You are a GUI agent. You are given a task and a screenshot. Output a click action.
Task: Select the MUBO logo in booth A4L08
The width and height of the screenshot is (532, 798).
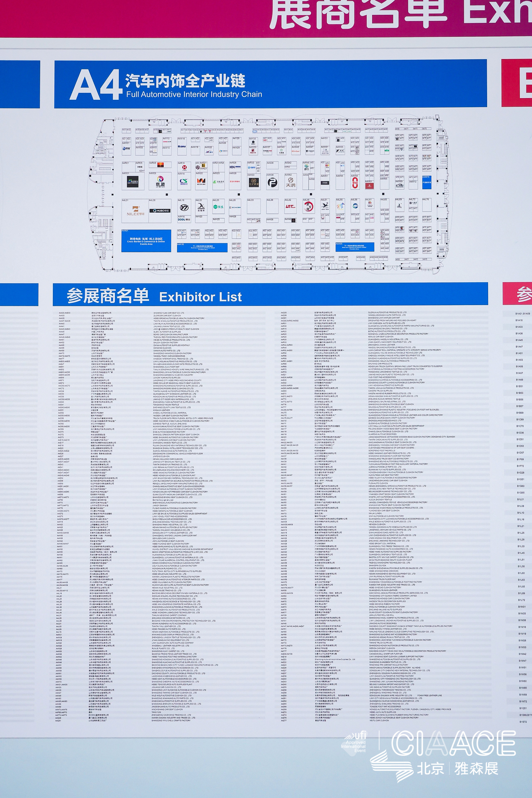point(160,211)
